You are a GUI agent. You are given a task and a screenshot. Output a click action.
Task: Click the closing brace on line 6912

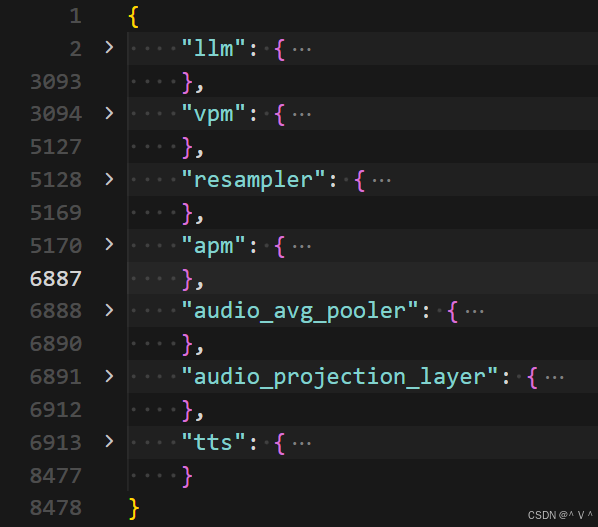187,410
